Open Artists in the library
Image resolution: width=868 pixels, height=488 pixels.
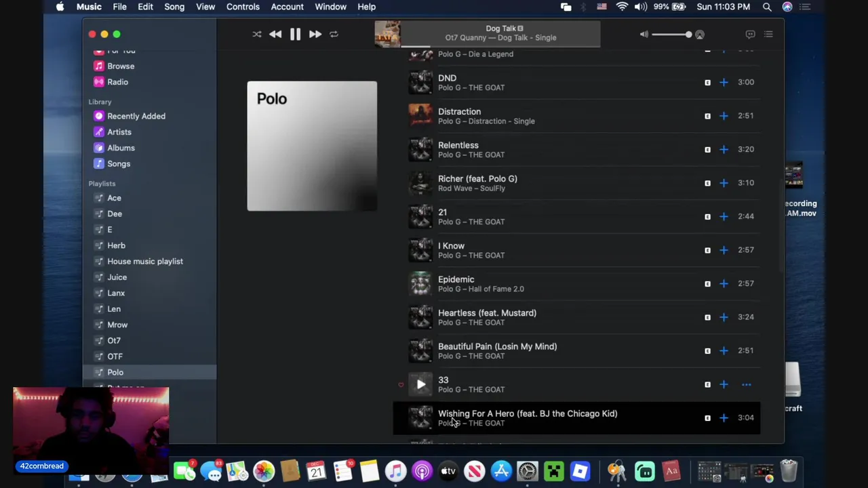coord(119,132)
